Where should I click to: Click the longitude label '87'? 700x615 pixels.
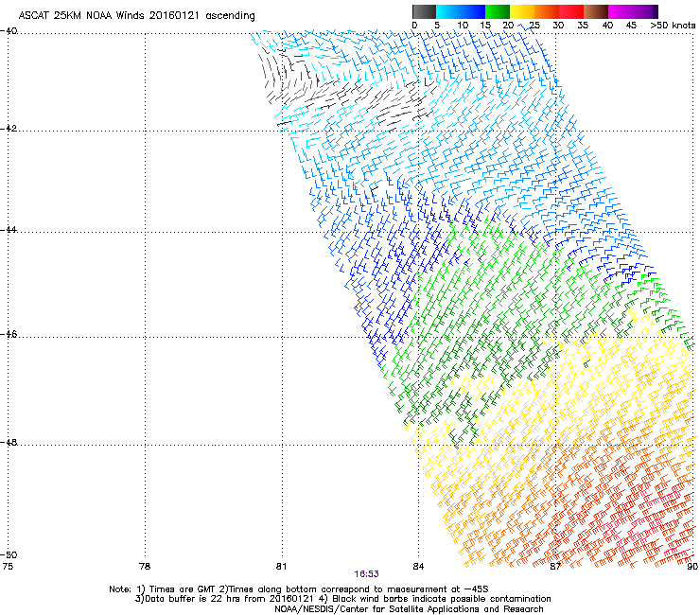tap(555, 567)
